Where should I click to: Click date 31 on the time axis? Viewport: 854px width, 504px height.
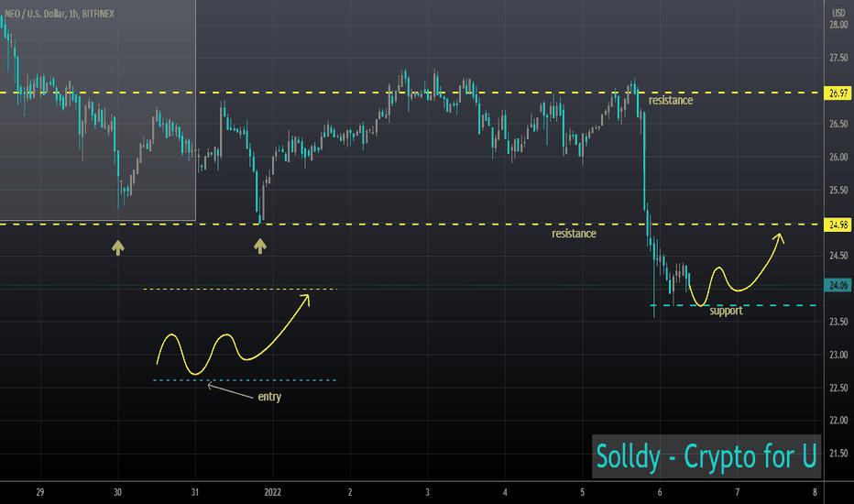195,492
